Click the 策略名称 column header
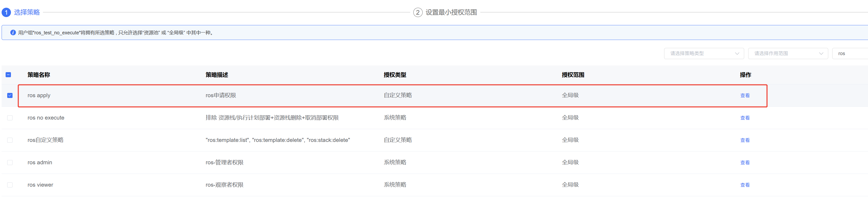This screenshot has height=213, width=868. [x=39, y=75]
